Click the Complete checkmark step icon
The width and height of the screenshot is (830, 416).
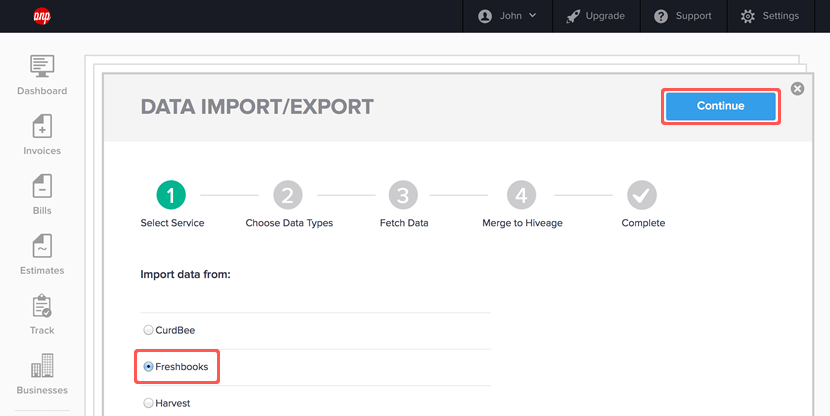click(x=642, y=195)
